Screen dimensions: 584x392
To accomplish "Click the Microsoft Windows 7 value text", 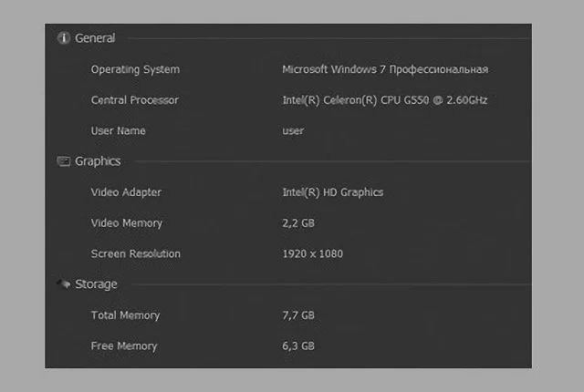I will click(x=385, y=69).
